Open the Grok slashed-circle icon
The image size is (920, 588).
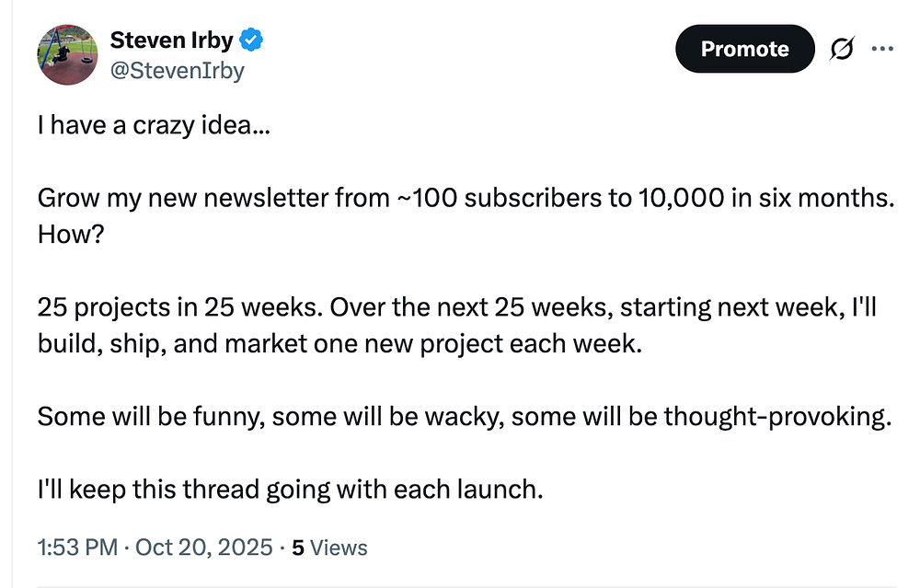pos(840,50)
